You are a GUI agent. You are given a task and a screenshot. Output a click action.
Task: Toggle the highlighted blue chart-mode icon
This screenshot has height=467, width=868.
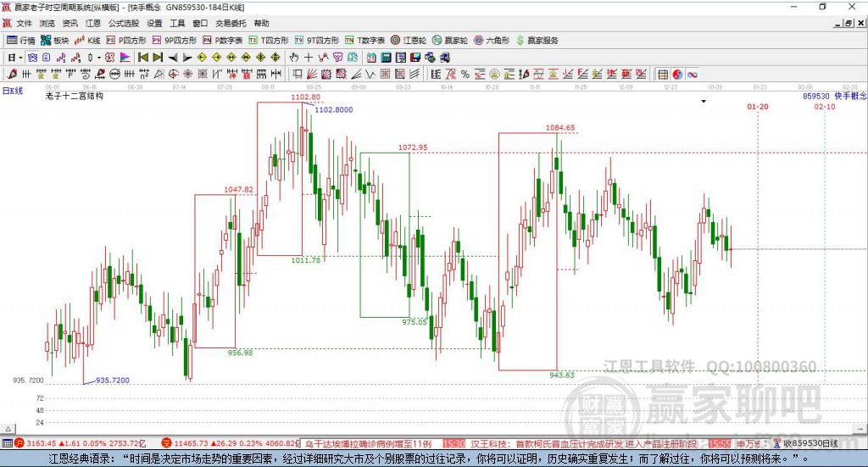32,58
